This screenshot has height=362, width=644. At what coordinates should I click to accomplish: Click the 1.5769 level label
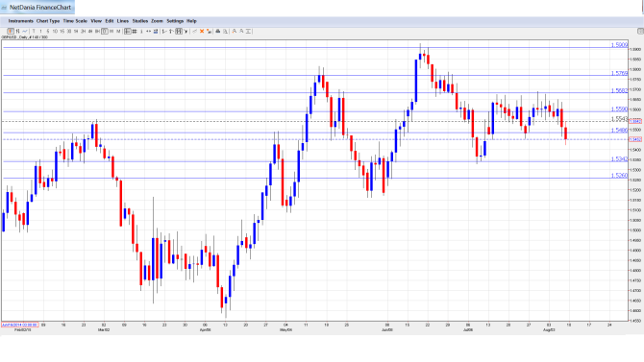pyautogui.click(x=619, y=73)
